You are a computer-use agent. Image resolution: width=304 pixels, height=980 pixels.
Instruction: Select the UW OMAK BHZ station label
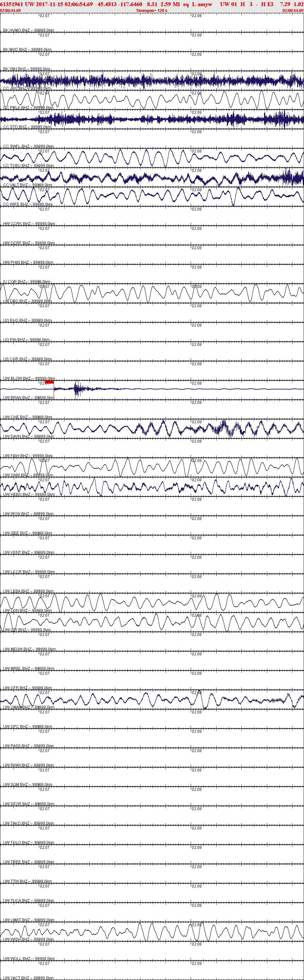(29, 707)
